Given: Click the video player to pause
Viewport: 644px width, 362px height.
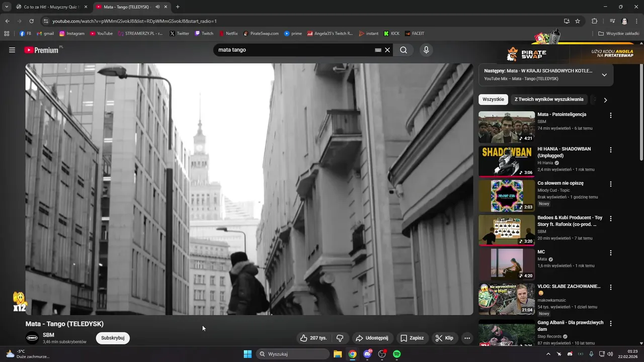Looking at the screenshot, I should click(249, 189).
